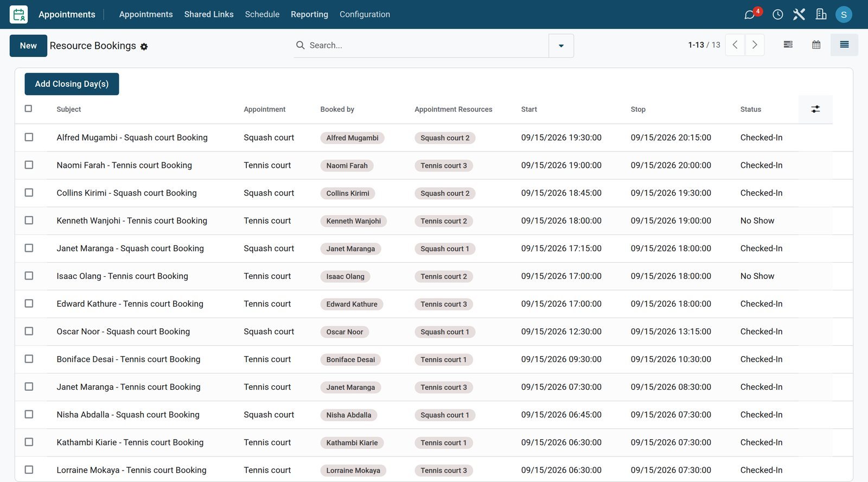
Task: Check the Naomi Farah booking row
Action: click(29, 165)
